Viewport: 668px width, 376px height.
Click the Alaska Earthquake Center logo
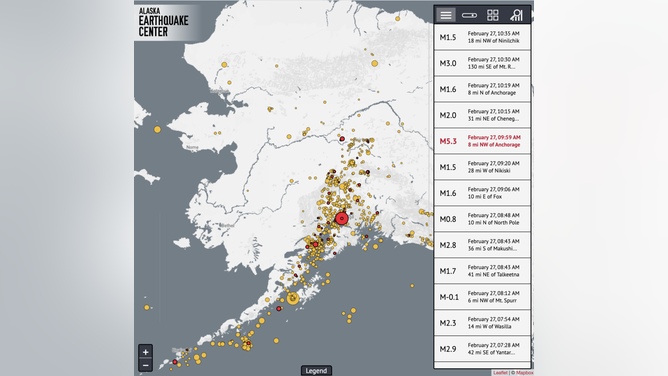(164, 22)
